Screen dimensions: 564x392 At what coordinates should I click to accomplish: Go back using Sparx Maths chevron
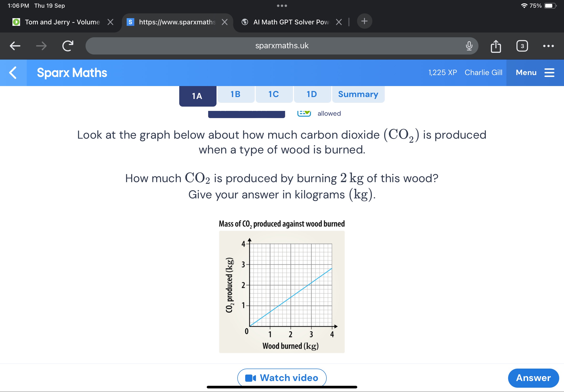coord(13,73)
